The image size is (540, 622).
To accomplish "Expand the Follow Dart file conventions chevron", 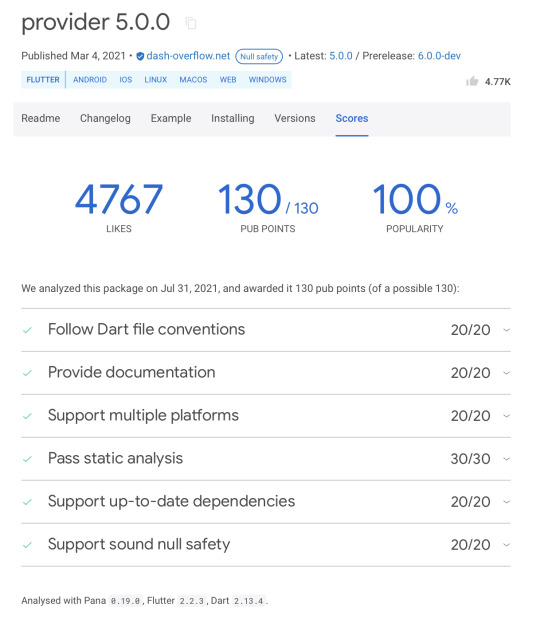I will (x=506, y=330).
